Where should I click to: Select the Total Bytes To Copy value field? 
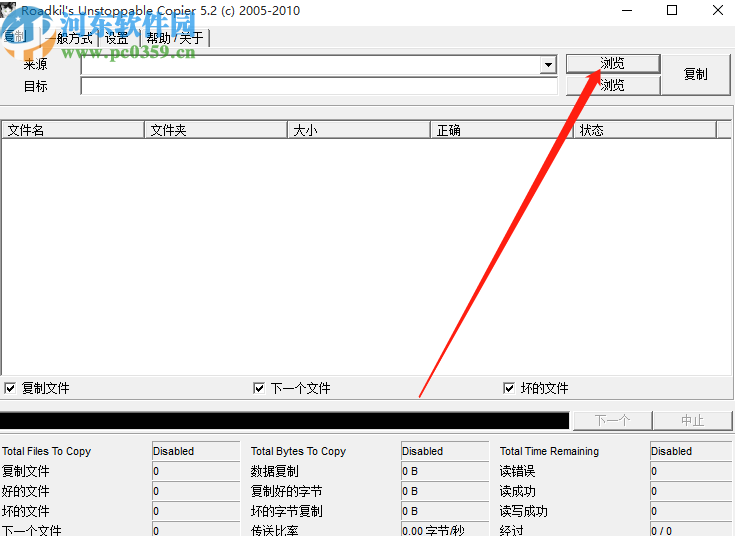pos(445,451)
